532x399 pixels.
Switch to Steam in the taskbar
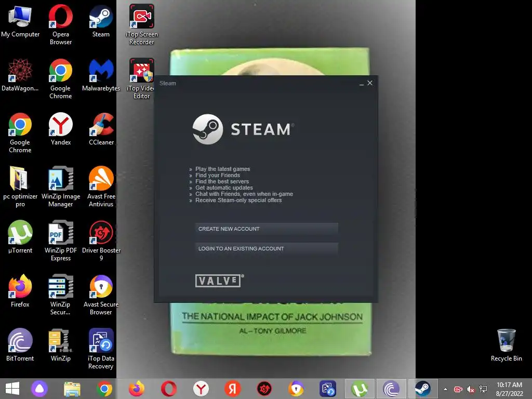tap(423, 389)
